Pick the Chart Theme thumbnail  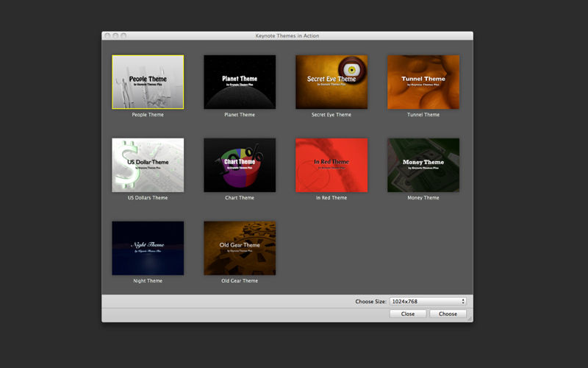tap(240, 165)
